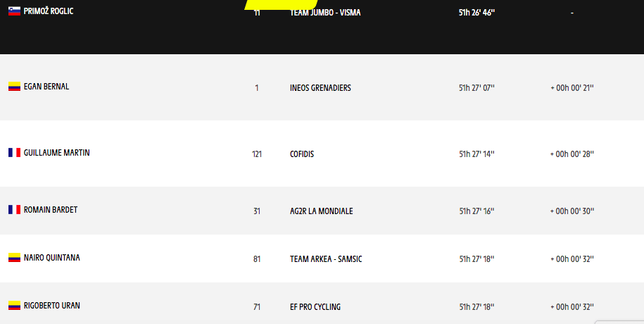Open Nairo Quintana's rider profile

coord(52,258)
